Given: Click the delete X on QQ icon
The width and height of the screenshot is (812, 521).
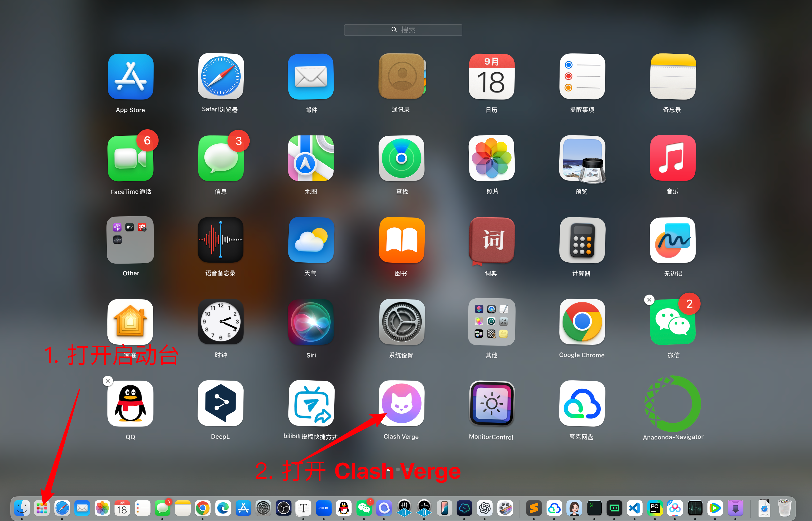Looking at the screenshot, I should click(108, 381).
